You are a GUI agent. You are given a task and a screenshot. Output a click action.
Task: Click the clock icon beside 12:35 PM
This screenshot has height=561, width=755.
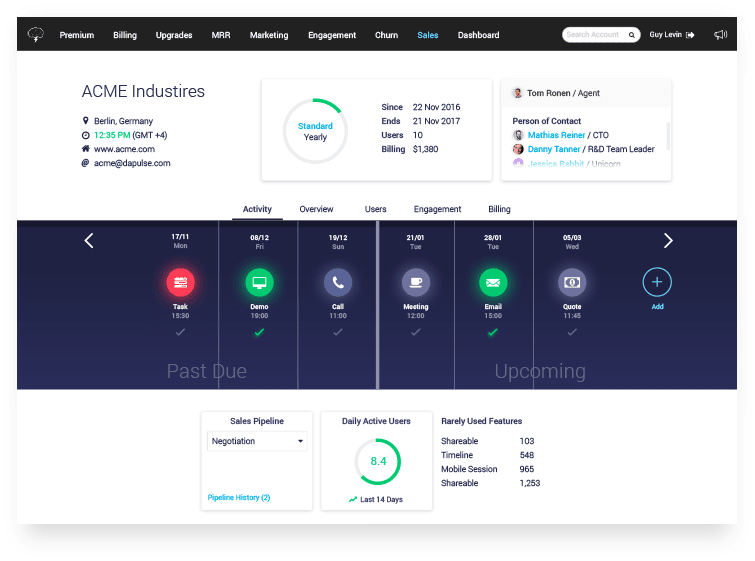click(86, 135)
